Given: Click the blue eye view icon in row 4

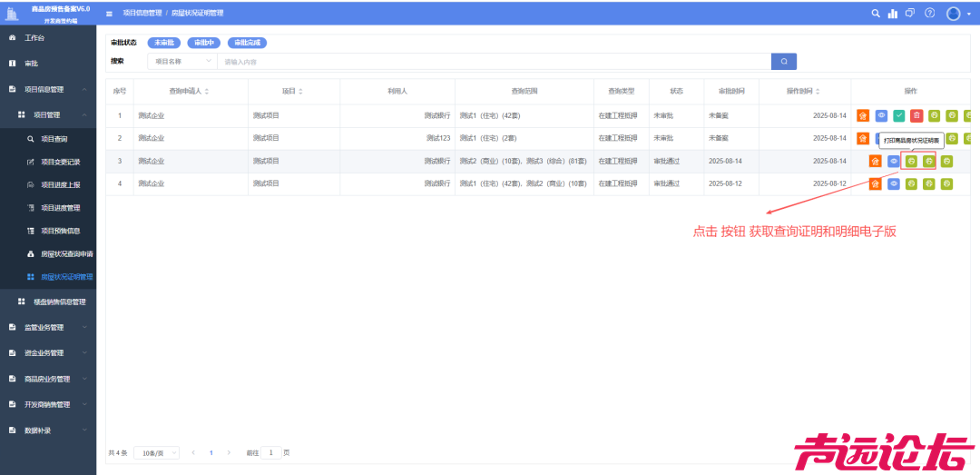Looking at the screenshot, I should 893,183.
